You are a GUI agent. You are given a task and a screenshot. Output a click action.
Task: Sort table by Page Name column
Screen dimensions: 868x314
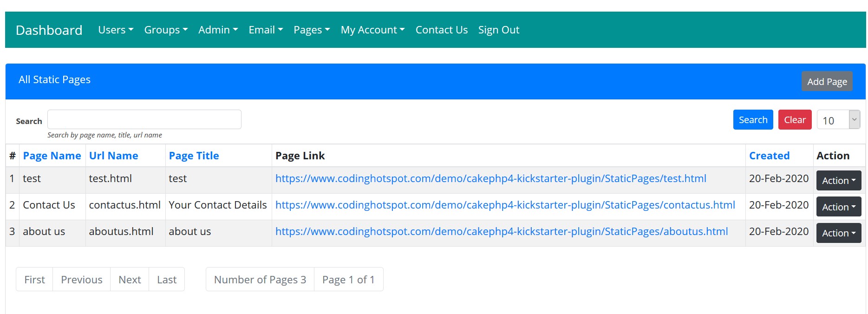(52, 156)
